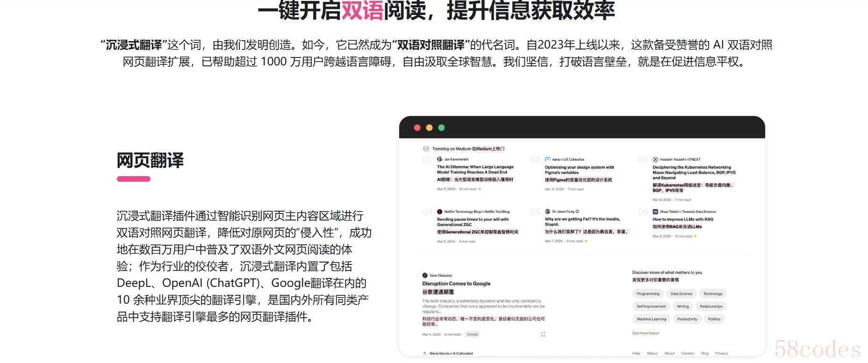Viewport: 868px width, 363px height.
Task: Select the Relationships topic chip
Action: click(711, 306)
